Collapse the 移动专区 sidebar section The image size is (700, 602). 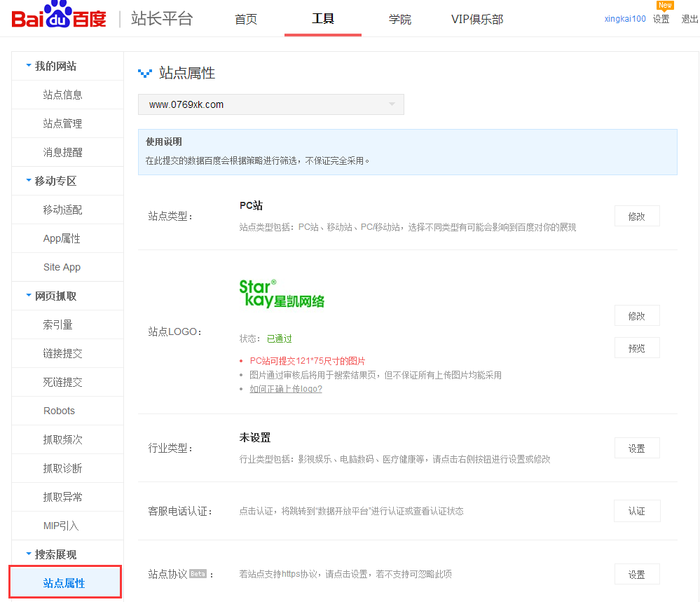point(50,181)
